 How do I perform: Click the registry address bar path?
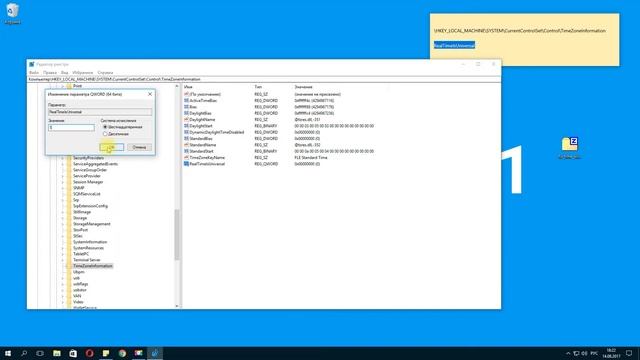(x=264, y=79)
